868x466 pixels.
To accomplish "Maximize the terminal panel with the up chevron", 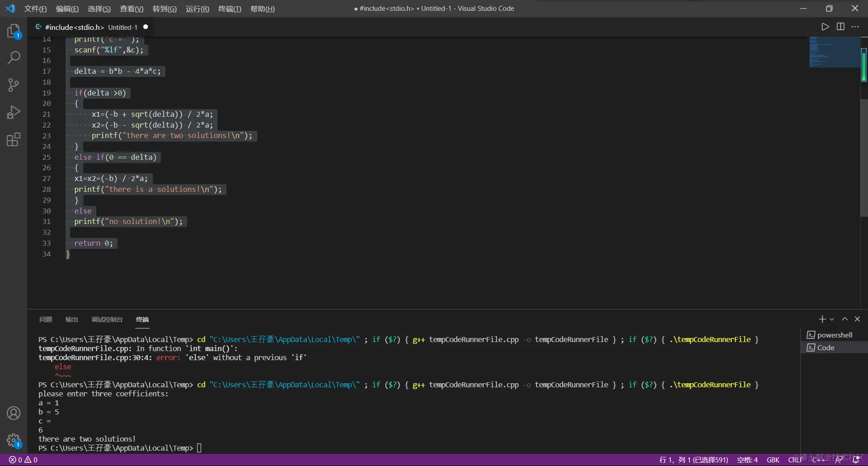I will (x=844, y=319).
